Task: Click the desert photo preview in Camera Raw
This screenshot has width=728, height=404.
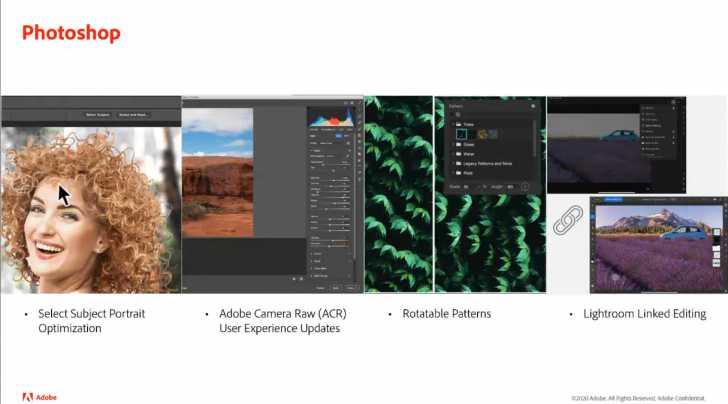Action: (217, 172)
